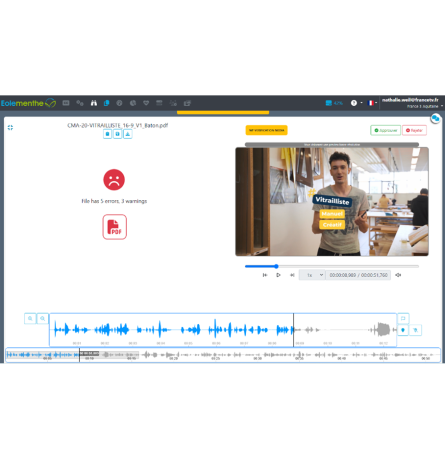This screenshot has height=457, width=445.
Task: Open the storage rows icon in navbar
Action: [x=159, y=103]
